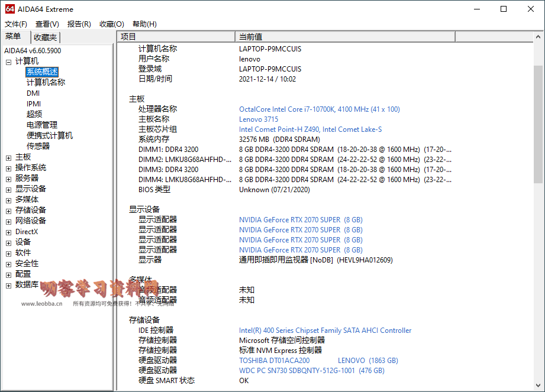545x392 pixels.
Task: Switch to the 菜单 tab
Action: 14,37
